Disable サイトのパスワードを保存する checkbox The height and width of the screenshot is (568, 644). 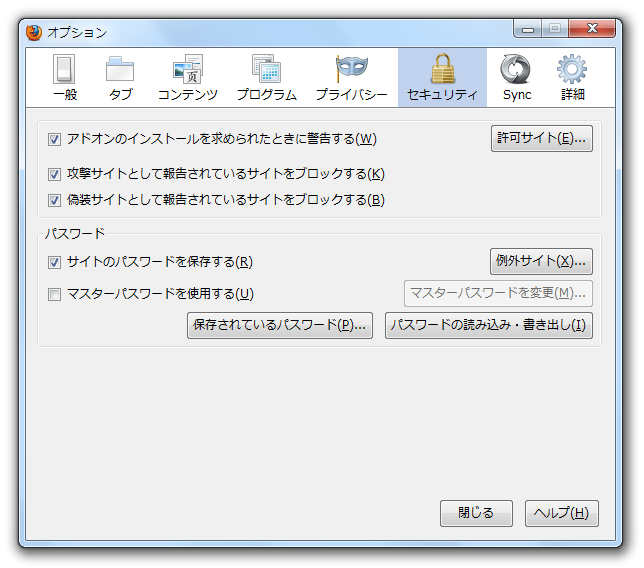click(54, 262)
